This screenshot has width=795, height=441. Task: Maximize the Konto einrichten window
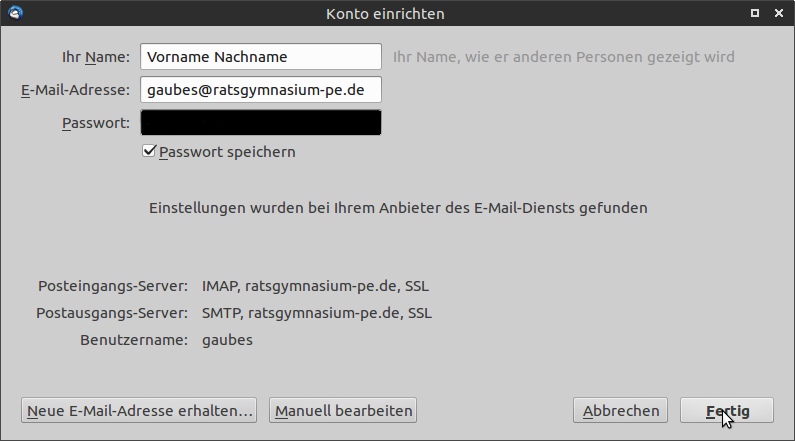pos(760,13)
